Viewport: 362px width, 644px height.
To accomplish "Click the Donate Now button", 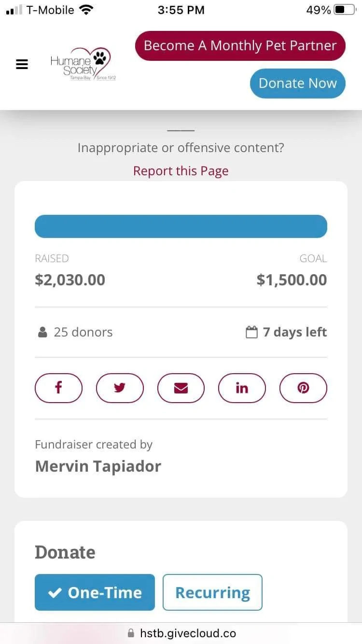I will click(297, 83).
